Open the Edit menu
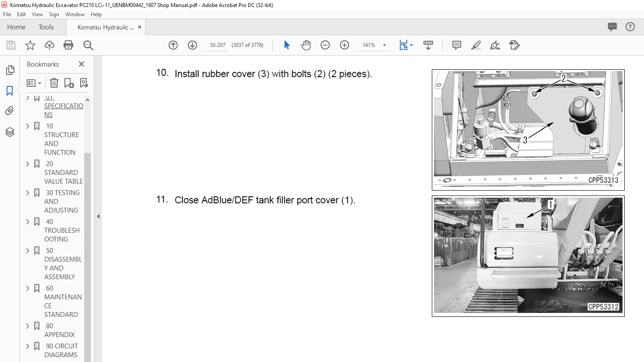The height and width of the screenshot is (362, 644). (x=21, y=14)
